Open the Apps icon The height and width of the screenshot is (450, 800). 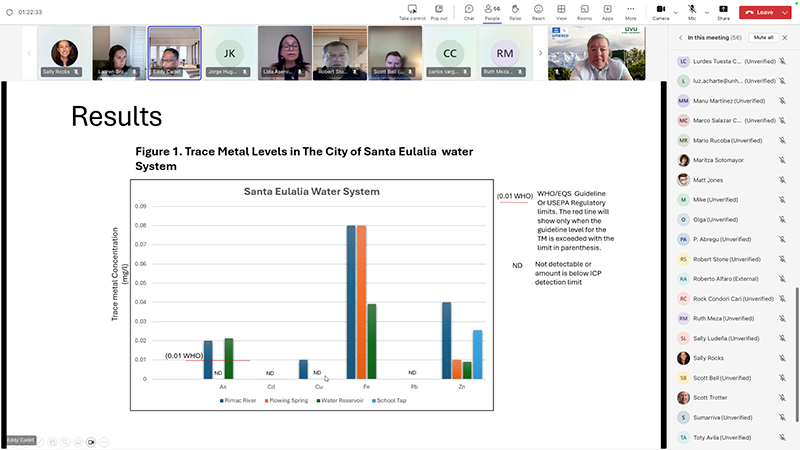click(x=607, y=11)
